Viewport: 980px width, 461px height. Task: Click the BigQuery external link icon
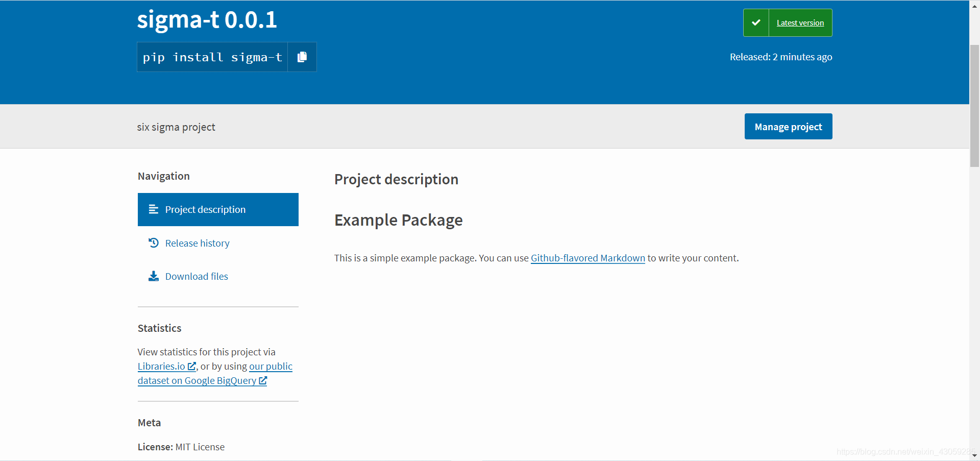(x=263, y=380)
